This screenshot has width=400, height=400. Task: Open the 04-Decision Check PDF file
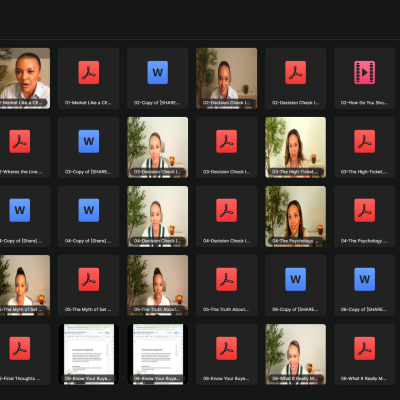click(227, 216)
